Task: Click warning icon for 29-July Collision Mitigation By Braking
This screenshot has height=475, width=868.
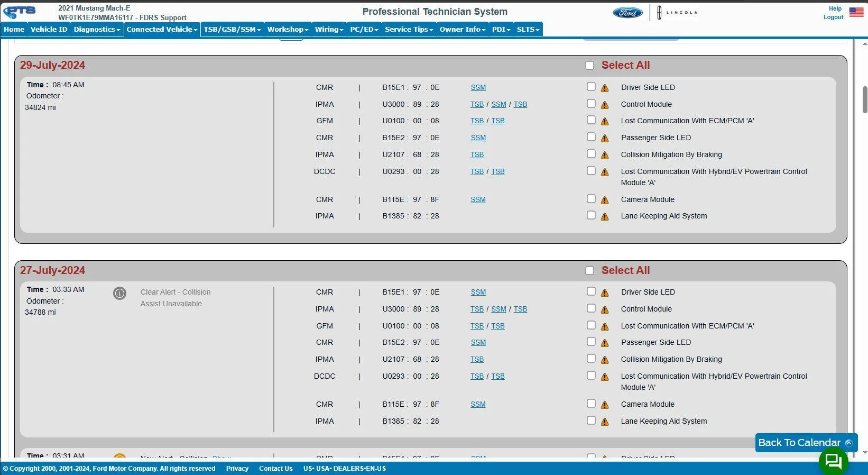Action: coord(605,155)
